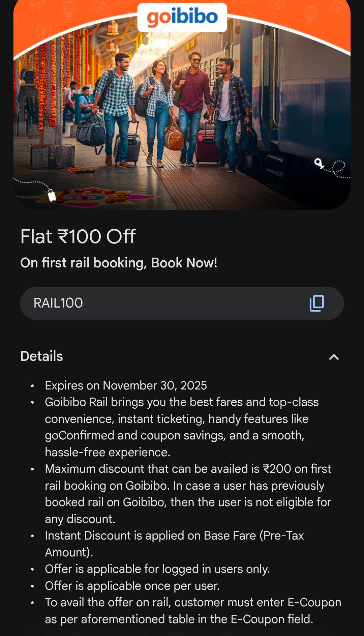The image size is (364, 636).
Task: Click the flip-flops doodle in banner's orange header
Action: click(x=44, y=30)
